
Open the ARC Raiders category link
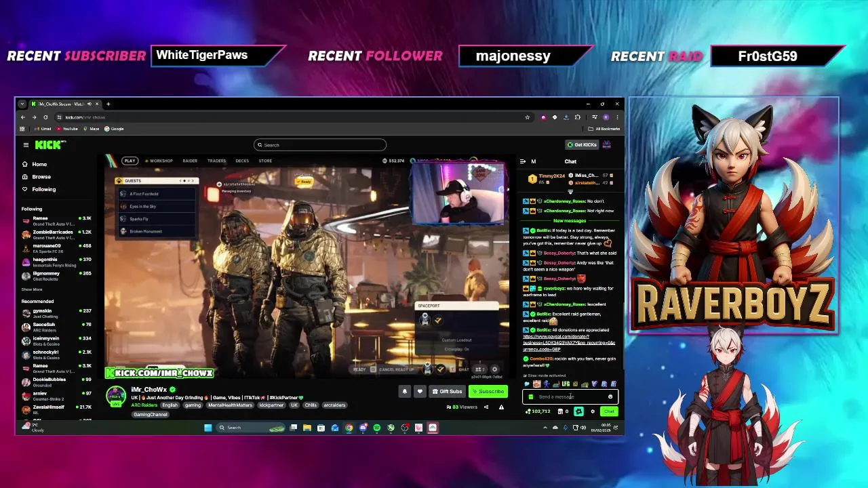click(x=144, y=405)
